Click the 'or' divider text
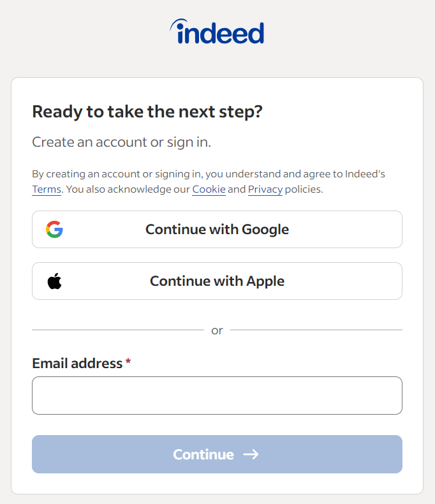 (217, 330)
